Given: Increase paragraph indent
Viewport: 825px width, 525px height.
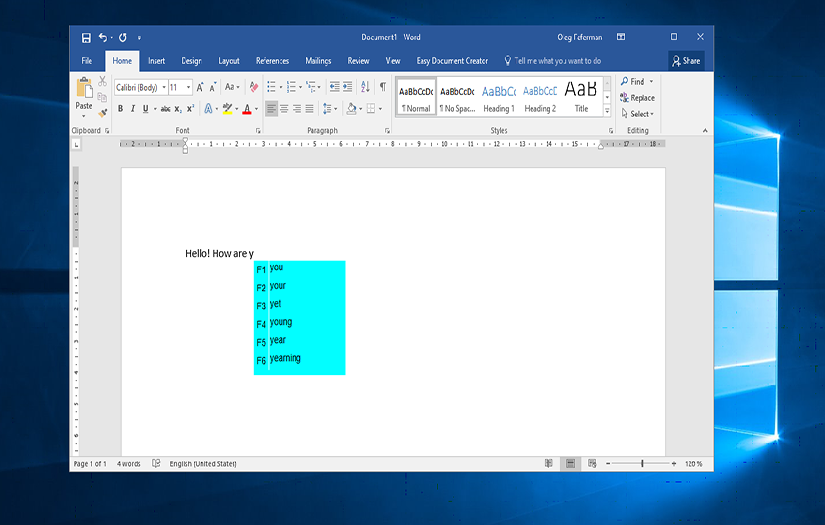Looking at the screenshot, I should tap(348, 87).
